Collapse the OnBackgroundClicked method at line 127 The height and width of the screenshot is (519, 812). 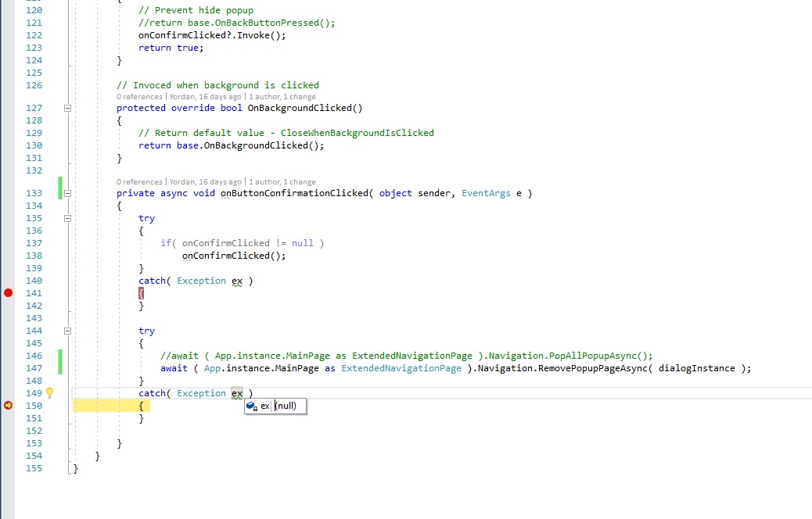pyautogui.click(x=67, y=108)
